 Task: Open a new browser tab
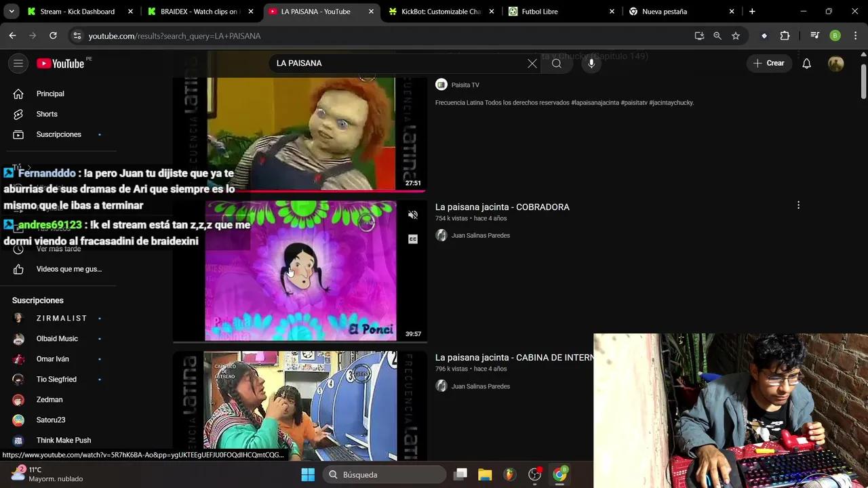(752, 12)
